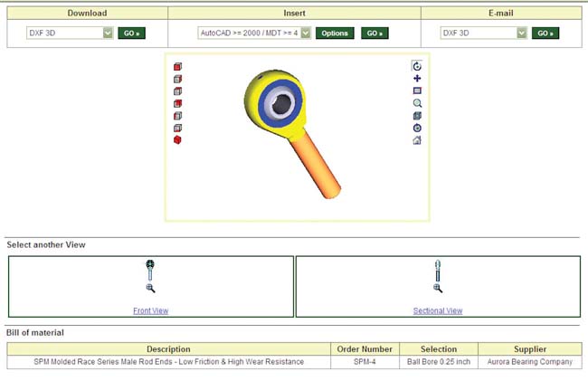The width and height of the screenshot is (588, 381).
Task: Click the Order Number table header
Action: tap(365, 348)
